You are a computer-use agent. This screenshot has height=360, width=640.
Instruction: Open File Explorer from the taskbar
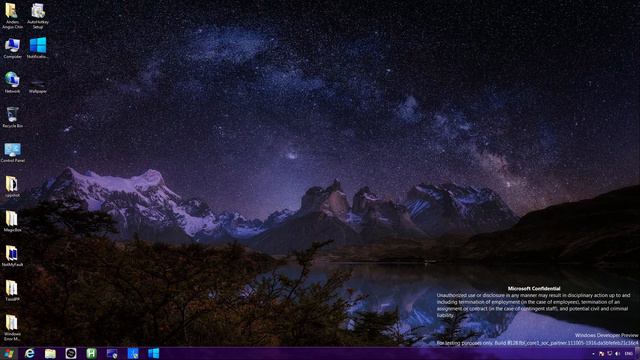(x=50, y=353)
